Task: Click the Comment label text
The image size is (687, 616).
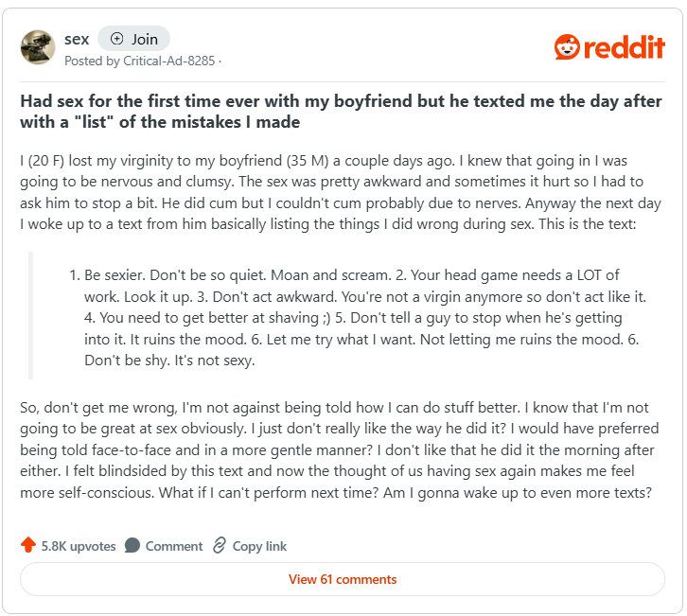Action: pos(174,546)
